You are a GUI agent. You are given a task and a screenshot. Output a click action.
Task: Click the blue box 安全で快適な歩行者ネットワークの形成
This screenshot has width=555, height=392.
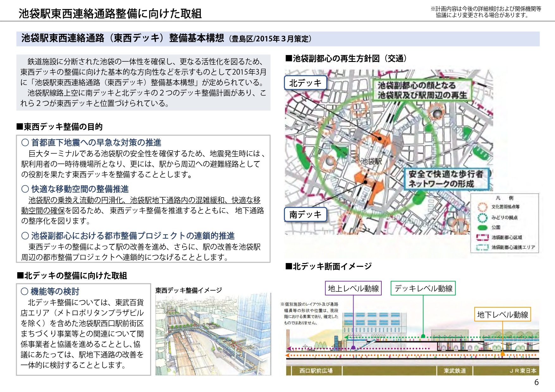(x=446, y=179)
